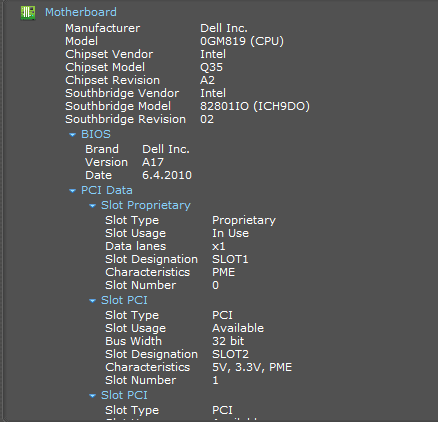Select the BIOS date 6.4.2010
The height and width of the screenshot is (422, 438).
tap(167, 175)
